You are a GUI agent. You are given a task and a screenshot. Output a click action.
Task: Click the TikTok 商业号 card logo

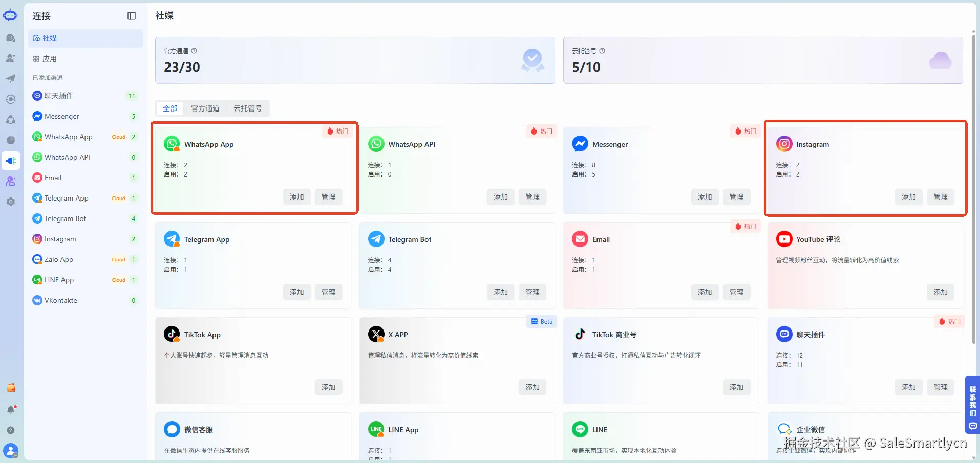580,334
